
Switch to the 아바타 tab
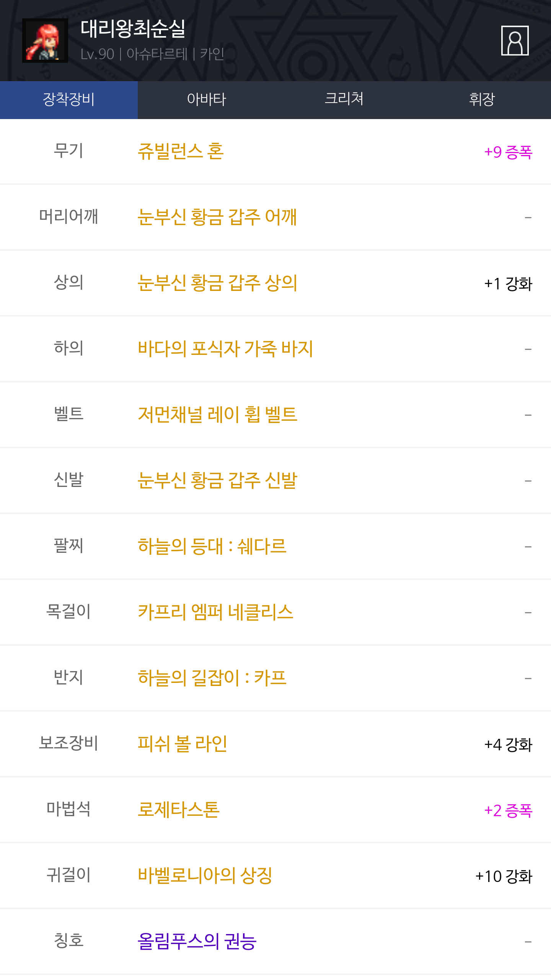(207, 100)
